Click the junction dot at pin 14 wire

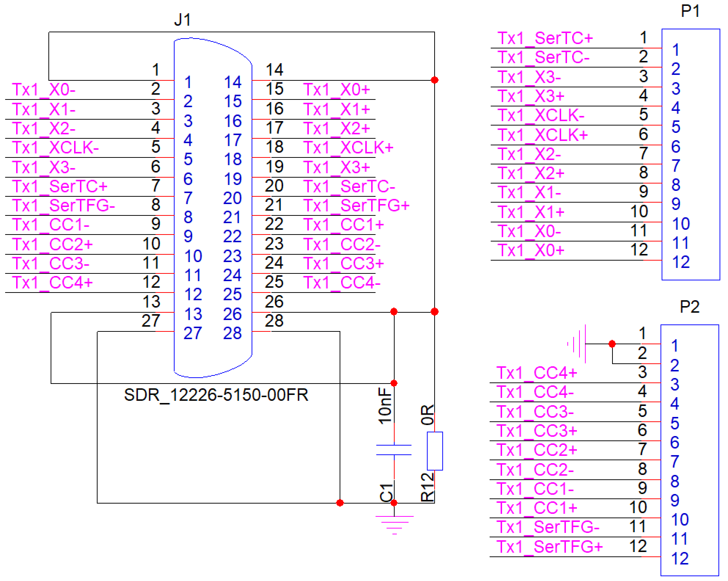point(435,80)
